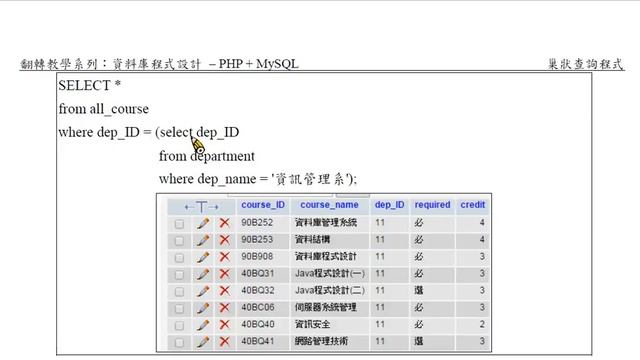
Task: Click the course ID cell '40BQ40'
Action: click(x=258, y=324)
